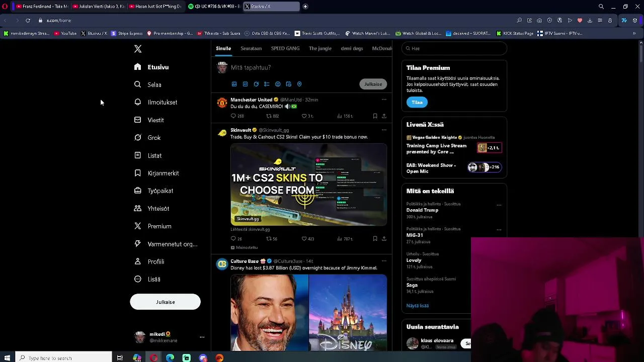
Task: Click Näytä lisää under trends
Action: tap(418, 306)
